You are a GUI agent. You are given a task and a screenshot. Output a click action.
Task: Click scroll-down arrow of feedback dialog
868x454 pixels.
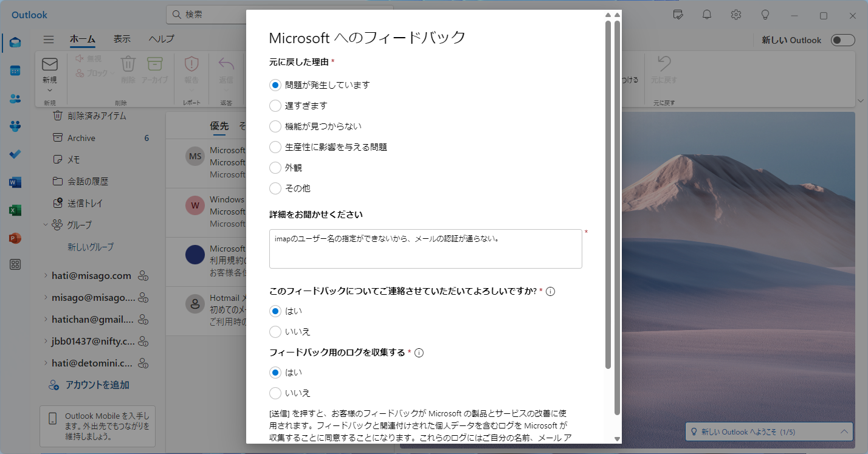(x=617, y=439)
